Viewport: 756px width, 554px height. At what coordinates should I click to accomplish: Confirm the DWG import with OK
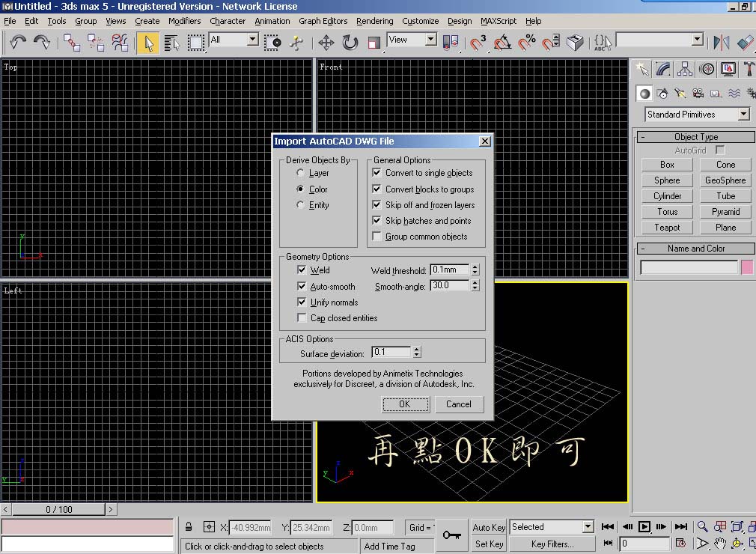(x=406, y=404)
